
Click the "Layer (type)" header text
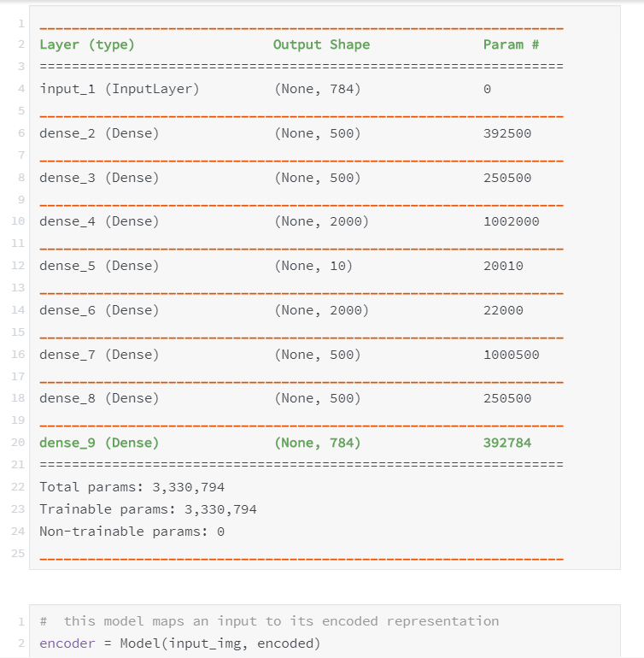[x=87, y=44]
